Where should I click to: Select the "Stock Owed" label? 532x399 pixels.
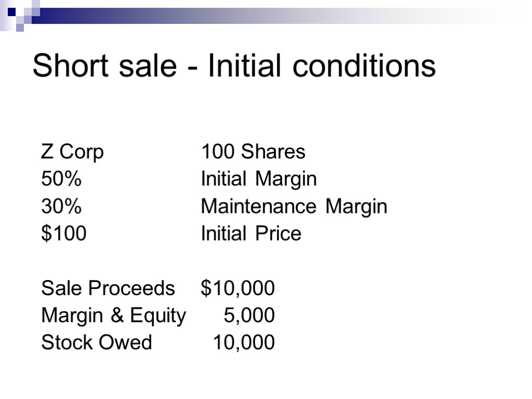point(97,343)
